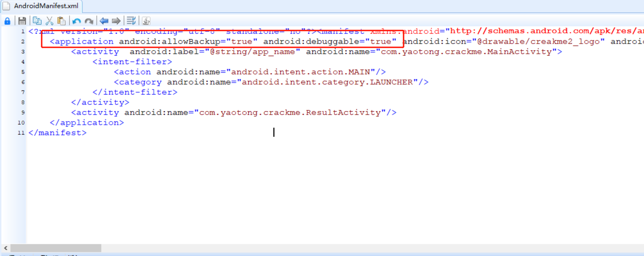Paste from clipboard using the paste icon
The width and height of the screenshot is (644, 256).
click(61, 21)
